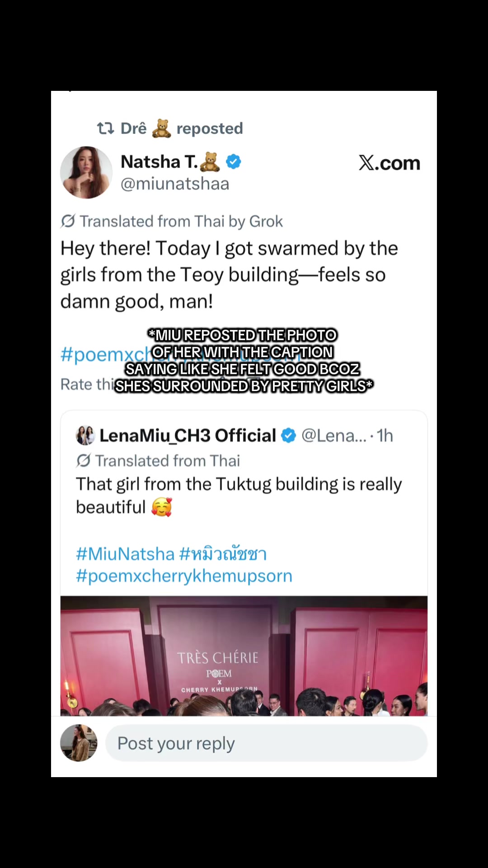This screenshot has width=488, height=868.
Task: Click the 'Post your reply' input field
Action: 266,743
